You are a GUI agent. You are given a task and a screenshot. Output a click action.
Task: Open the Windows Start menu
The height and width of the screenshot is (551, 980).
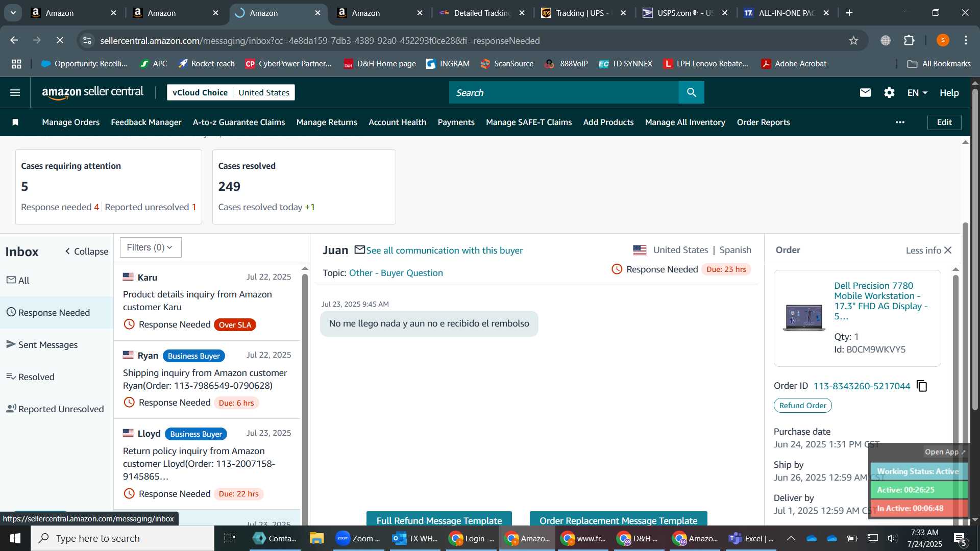click(x=15, y=538)
